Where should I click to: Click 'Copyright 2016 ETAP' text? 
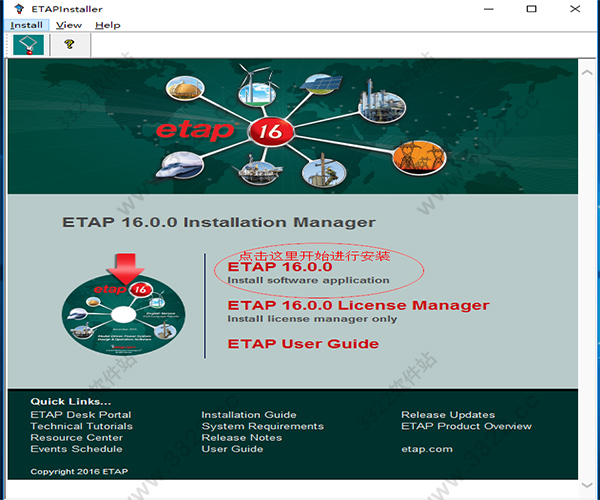pyautogui.click(x=79, y=471)
